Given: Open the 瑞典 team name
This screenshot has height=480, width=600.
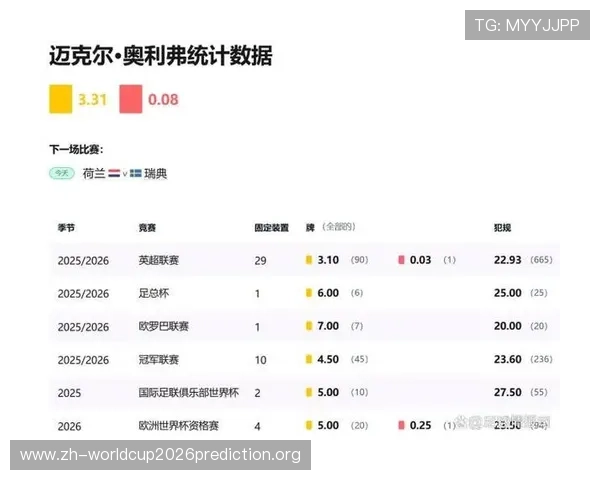Looking at the screenshot, I should click(x=155, y=174).
